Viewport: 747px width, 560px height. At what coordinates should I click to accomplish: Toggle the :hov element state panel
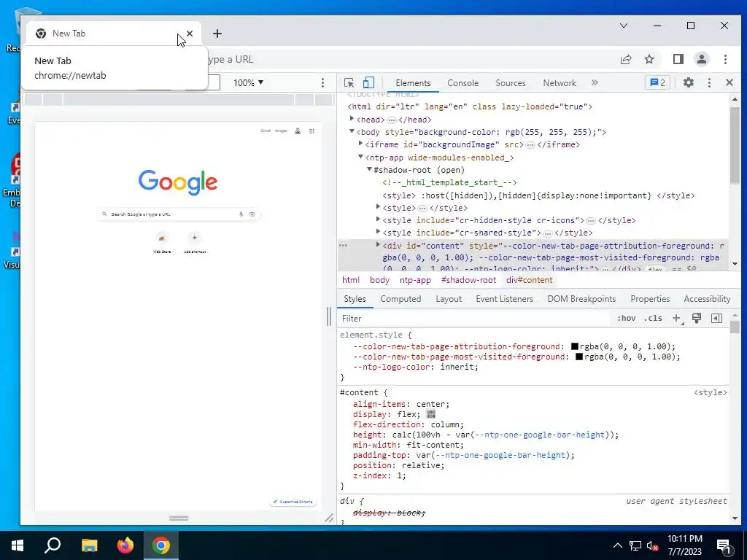click(626, 318)
